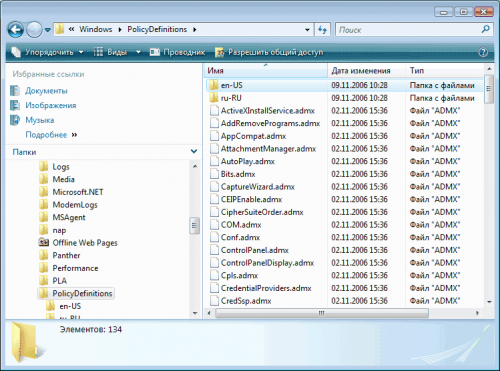Screen dimensions: 500x371
Task: Select PLA folder in tree
Action: 59,281
